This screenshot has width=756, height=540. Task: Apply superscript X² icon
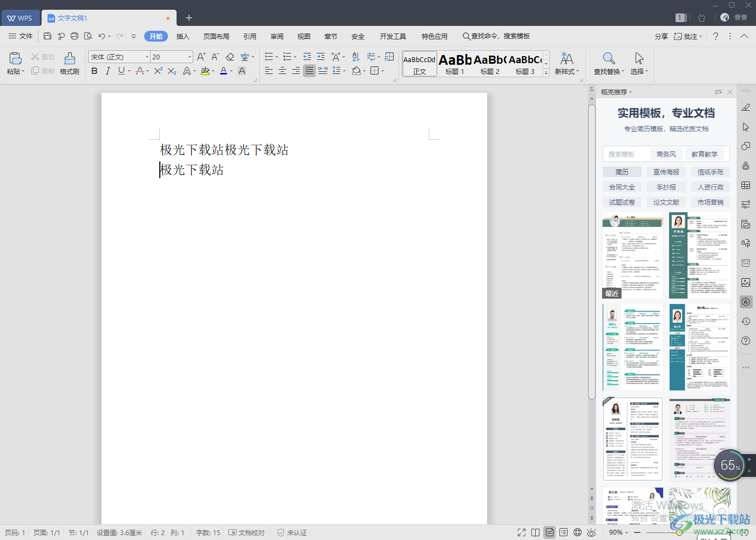click(158, 71)
